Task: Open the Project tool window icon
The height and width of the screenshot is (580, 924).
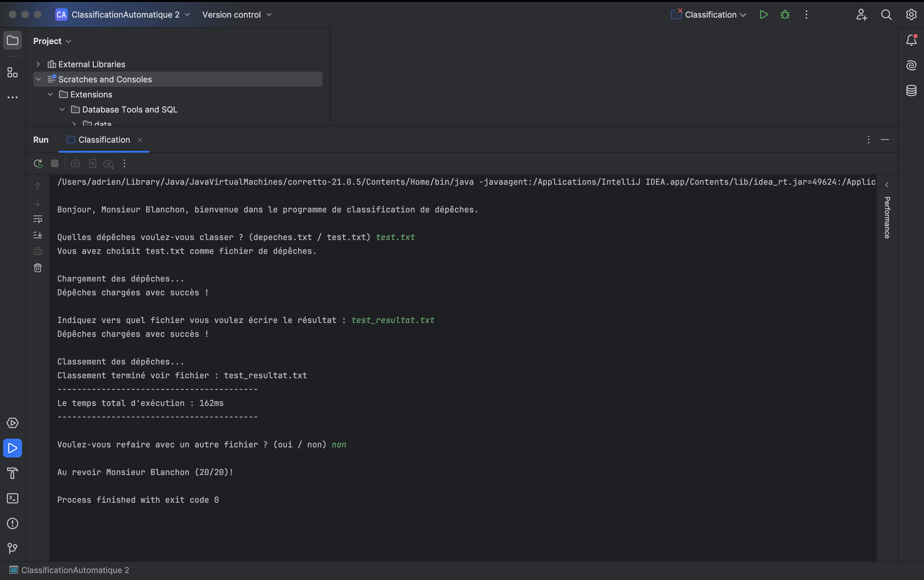Action: tap(13, 40)
